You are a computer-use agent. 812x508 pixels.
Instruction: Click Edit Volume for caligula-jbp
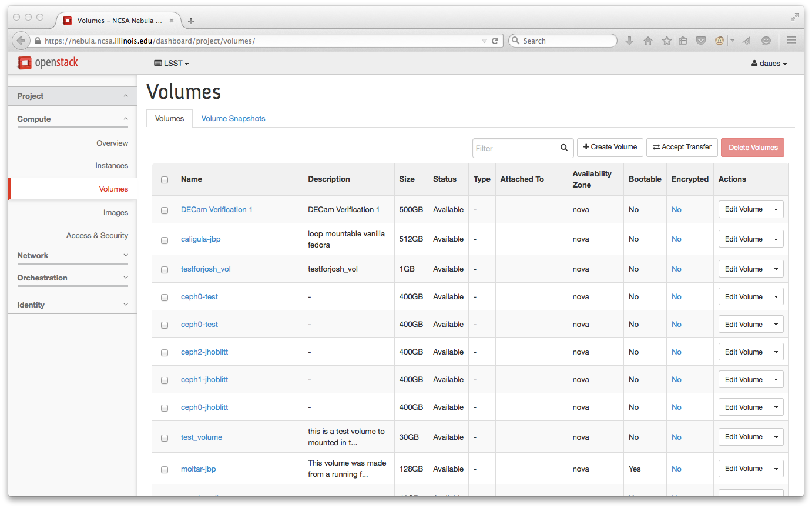tap(743, 239)
